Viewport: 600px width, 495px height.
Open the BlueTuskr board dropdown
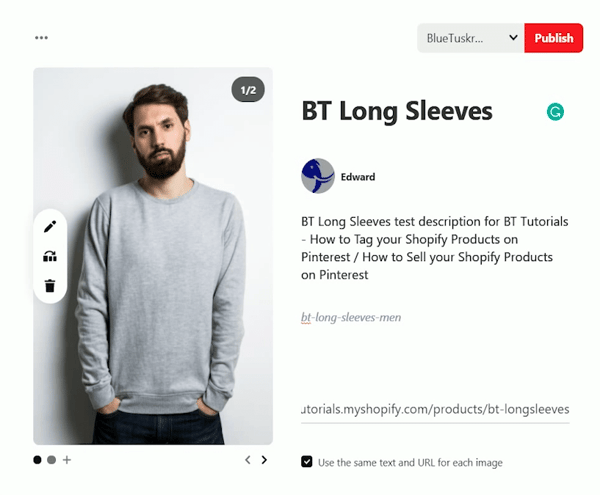[x=471, y=38]
